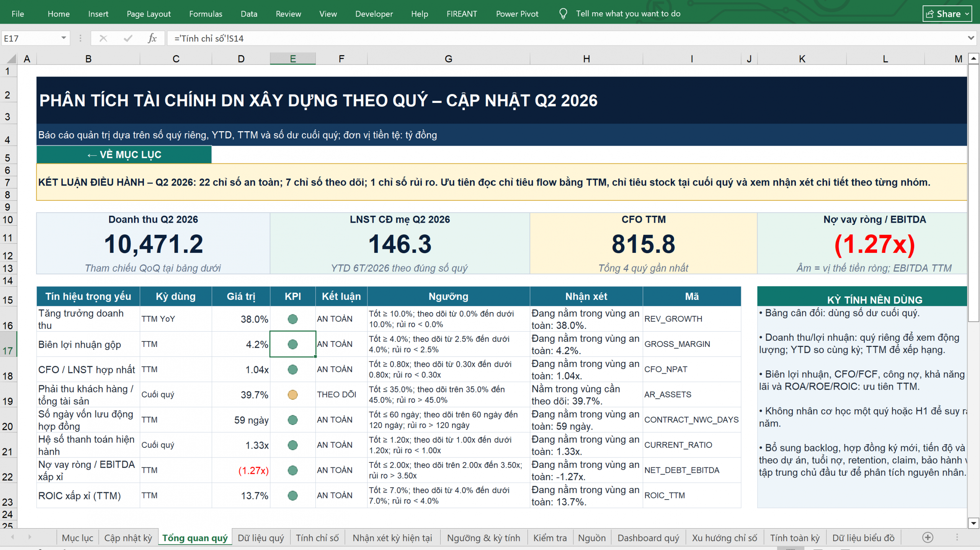Click the Insert Function fx icon
The image size is (980, 550).
(x=152, y=38)
